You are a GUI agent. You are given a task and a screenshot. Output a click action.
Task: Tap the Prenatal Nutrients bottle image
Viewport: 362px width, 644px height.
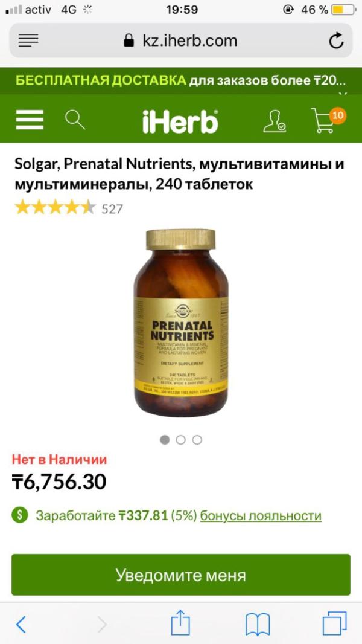(x=181, y=323)
